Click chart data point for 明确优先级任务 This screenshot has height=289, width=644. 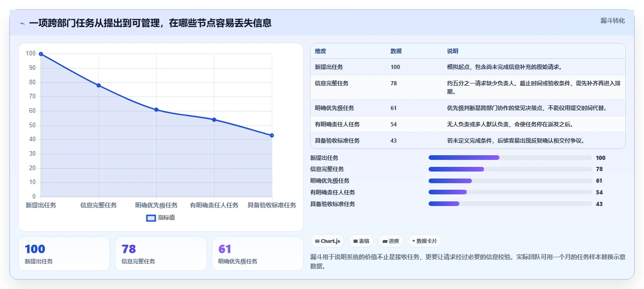[156, 110]
